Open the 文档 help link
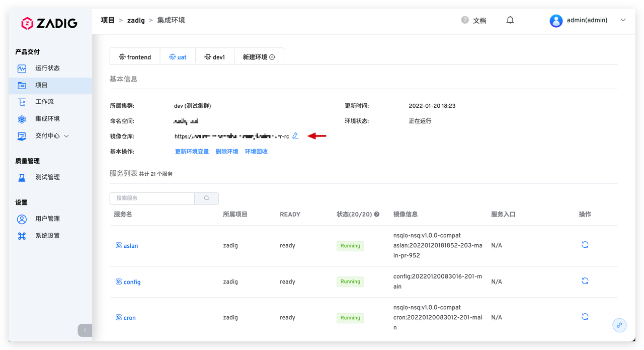This screenshot has height=350, width=644. point(479,21)
